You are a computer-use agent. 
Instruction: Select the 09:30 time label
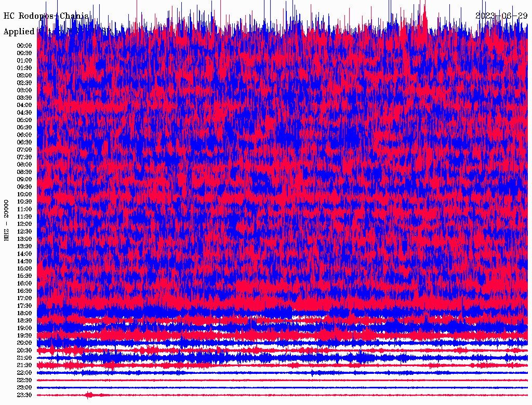24,187
